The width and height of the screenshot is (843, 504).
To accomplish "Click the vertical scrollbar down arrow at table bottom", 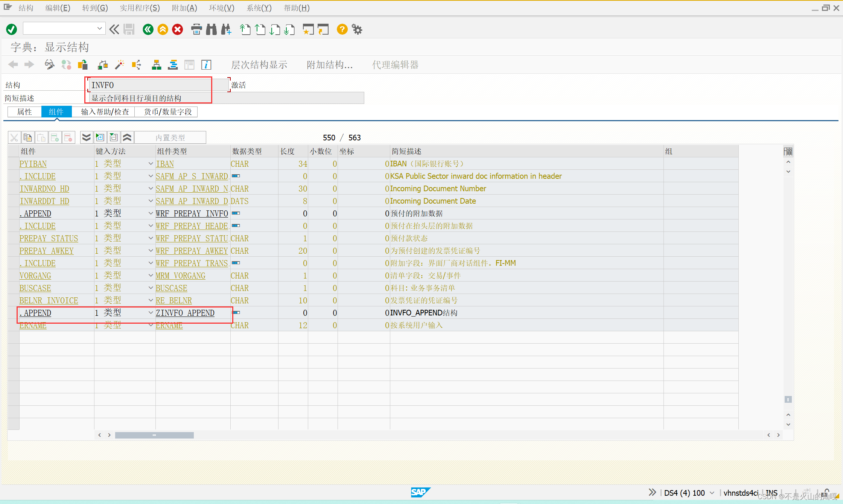I will point(788,425).
